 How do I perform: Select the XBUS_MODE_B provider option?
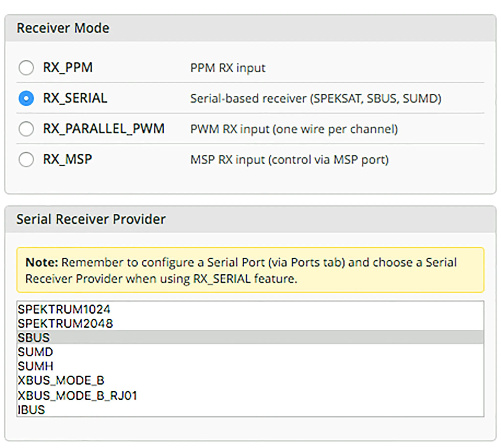(61, 380)
